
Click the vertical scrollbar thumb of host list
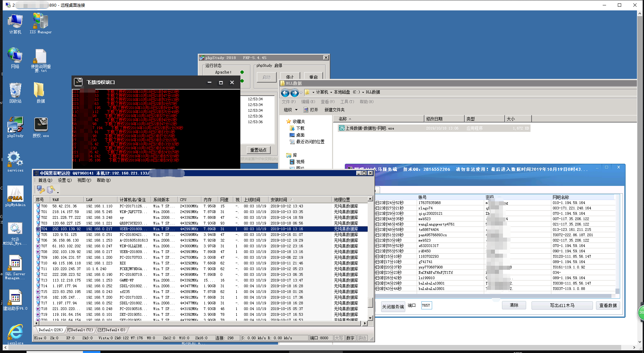tap(370, 302)
